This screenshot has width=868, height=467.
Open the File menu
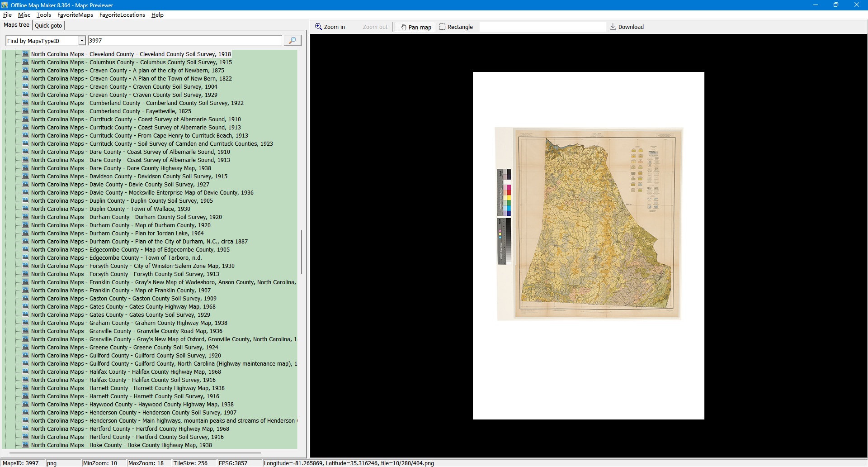coord(7,15)
